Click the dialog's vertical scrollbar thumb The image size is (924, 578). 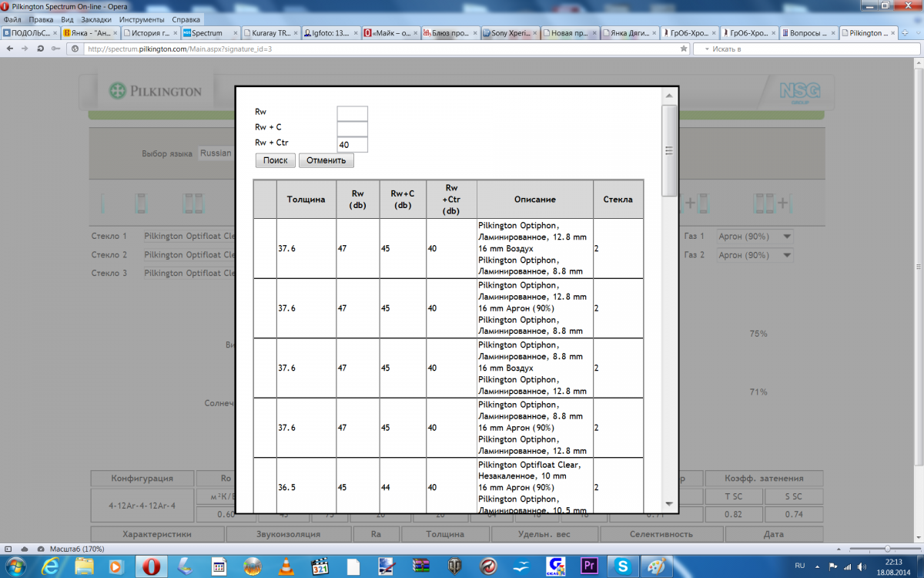(x=669, y=150)
